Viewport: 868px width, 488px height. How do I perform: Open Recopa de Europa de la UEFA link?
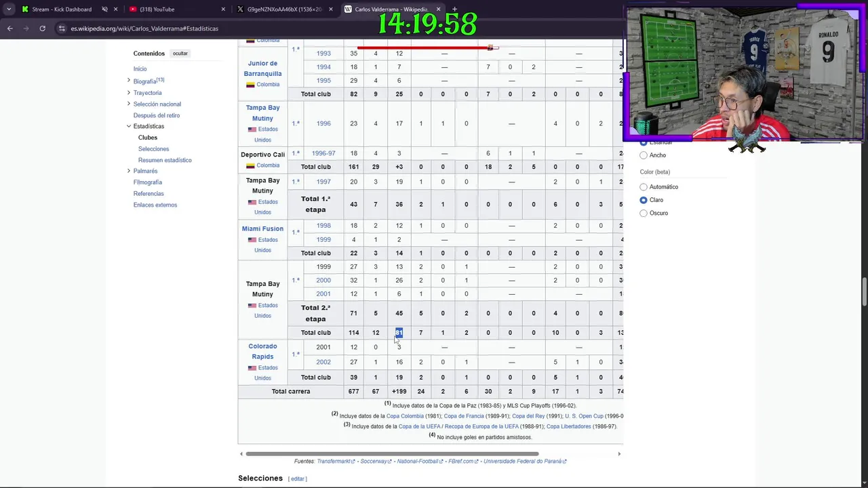[482, 427]
